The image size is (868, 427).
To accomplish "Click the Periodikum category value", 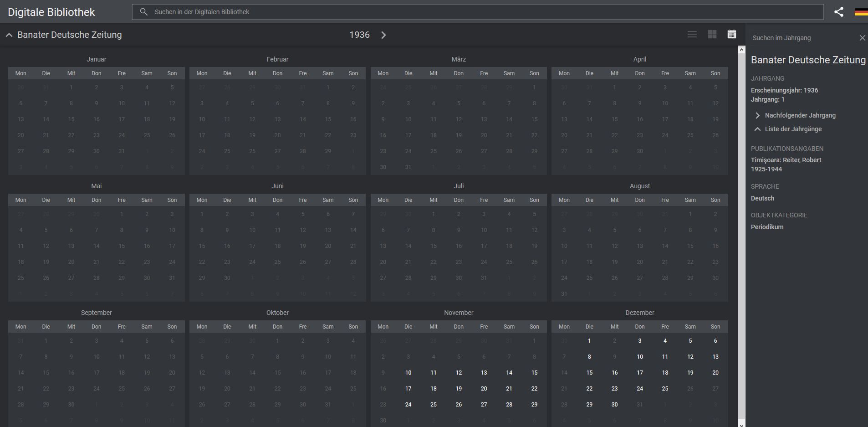I will (767, 227).
